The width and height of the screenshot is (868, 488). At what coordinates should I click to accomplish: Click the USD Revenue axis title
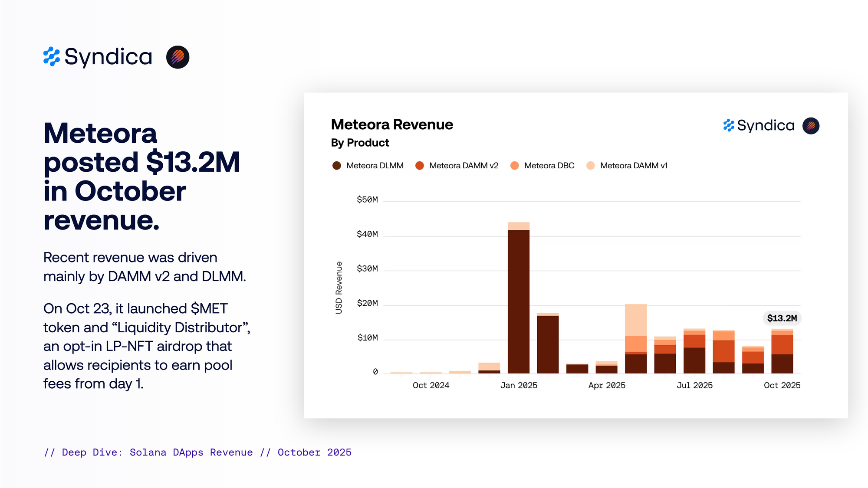click(339, 288)
